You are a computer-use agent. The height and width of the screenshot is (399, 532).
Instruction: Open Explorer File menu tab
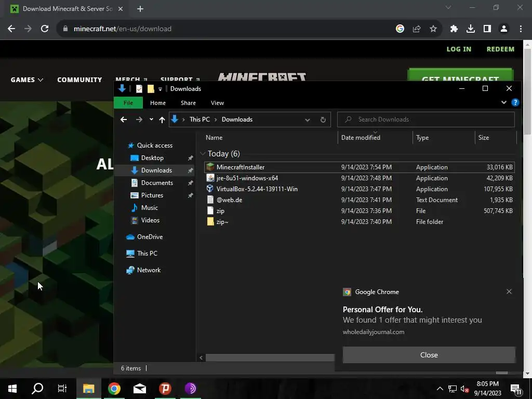coord(128,103)
